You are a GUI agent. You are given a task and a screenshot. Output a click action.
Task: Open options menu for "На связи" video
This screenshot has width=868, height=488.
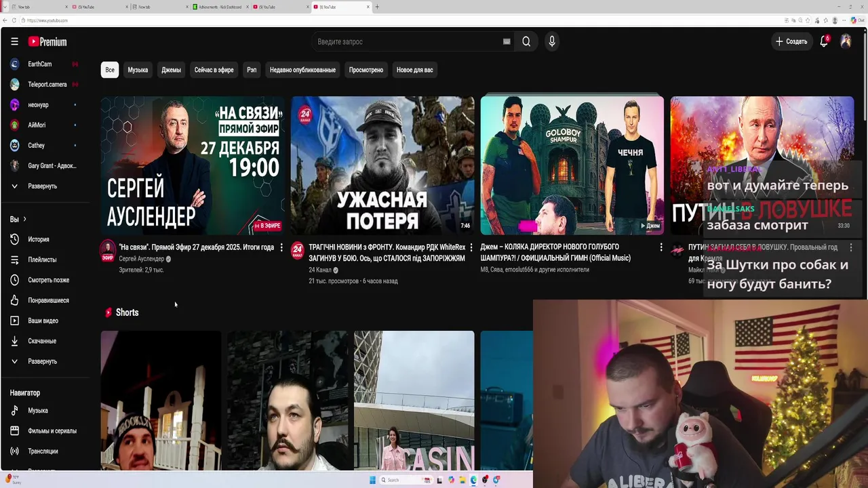pyautogui.click(x=281, y=247)
